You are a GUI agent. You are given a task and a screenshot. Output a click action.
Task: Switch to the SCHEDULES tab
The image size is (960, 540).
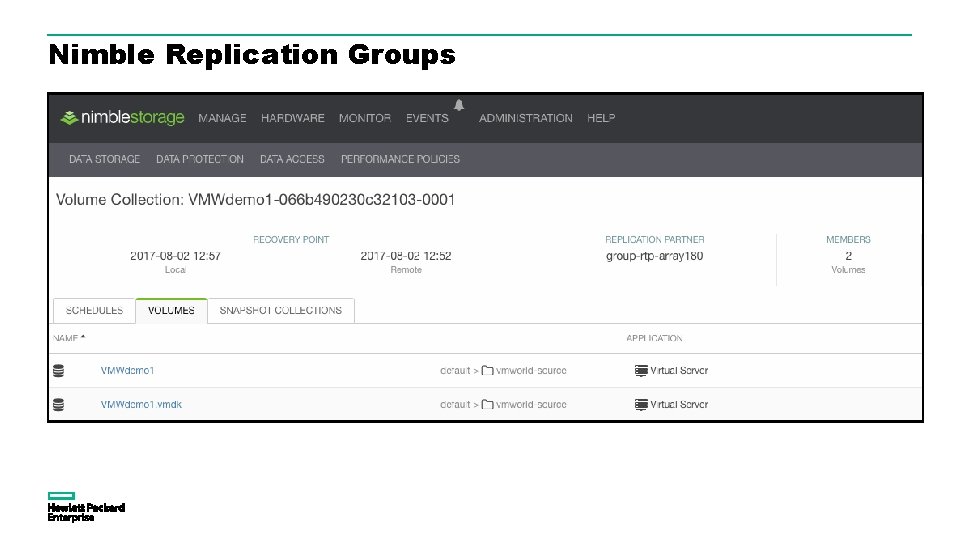(94, 310)
